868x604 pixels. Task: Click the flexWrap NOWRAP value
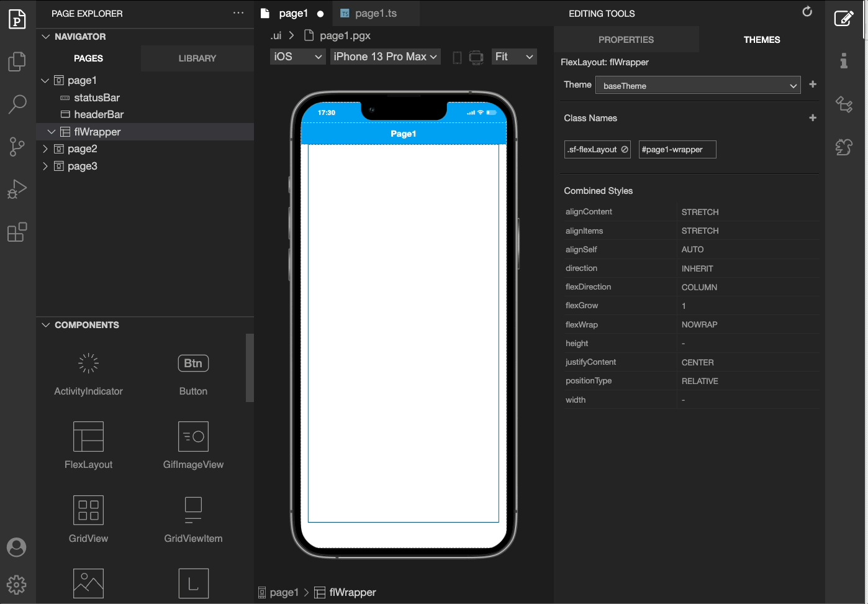coord(699,324)
